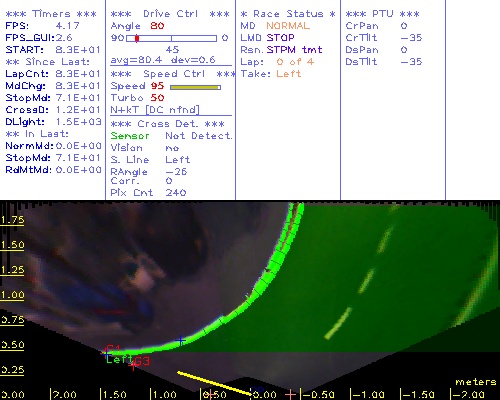Click the yellow Speed level bar
500x400 pixels.
pos(195,87)
